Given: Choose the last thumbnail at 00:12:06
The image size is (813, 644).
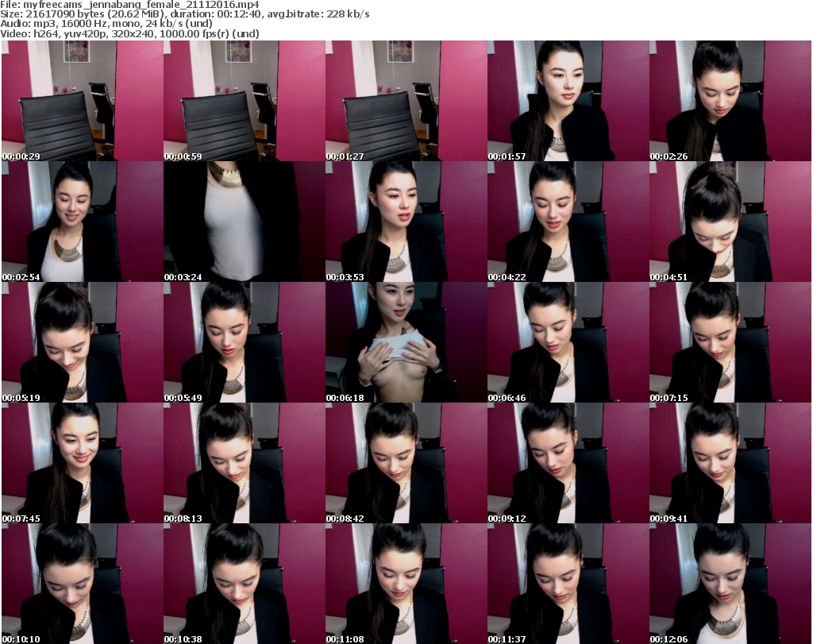Looking at the screenshot, I should point(730,584).
